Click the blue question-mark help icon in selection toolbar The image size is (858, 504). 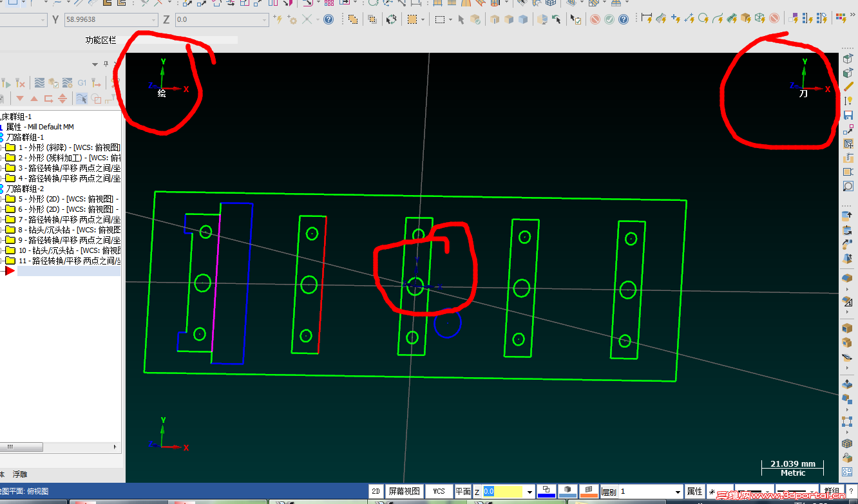[x=624, y=19]
